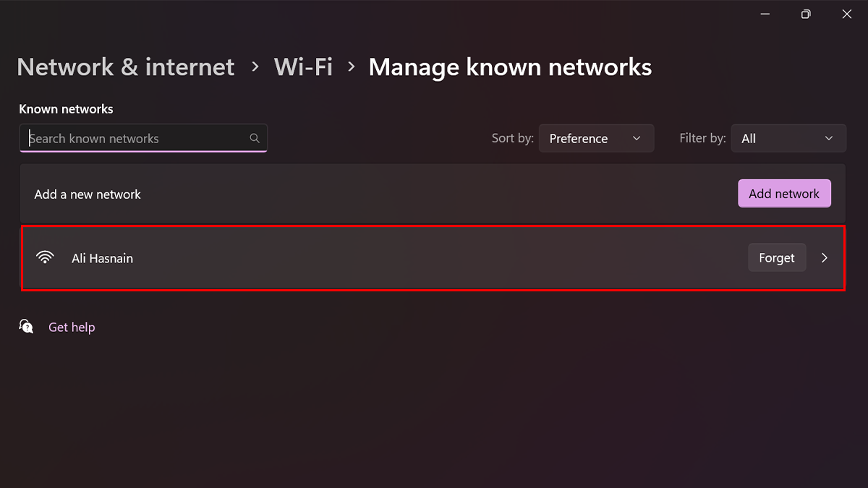Click the Known networks section heading

click(66, 109)
